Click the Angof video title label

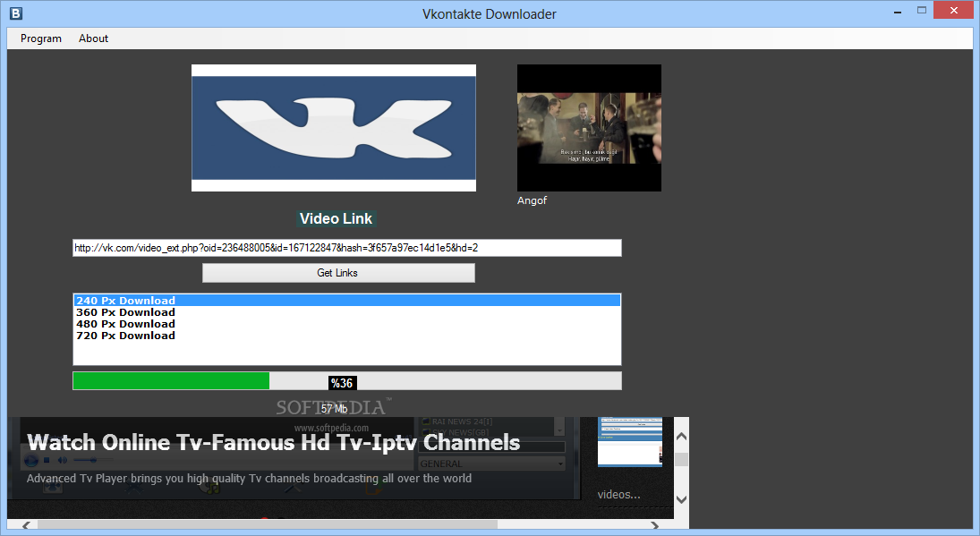pos(532,200)
